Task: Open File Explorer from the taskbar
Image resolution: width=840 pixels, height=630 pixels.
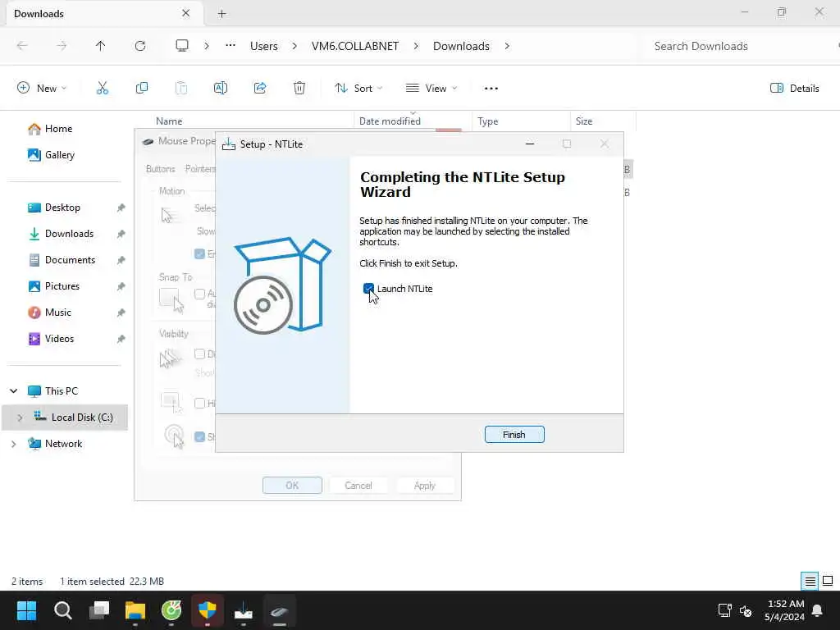Action: 135,610
